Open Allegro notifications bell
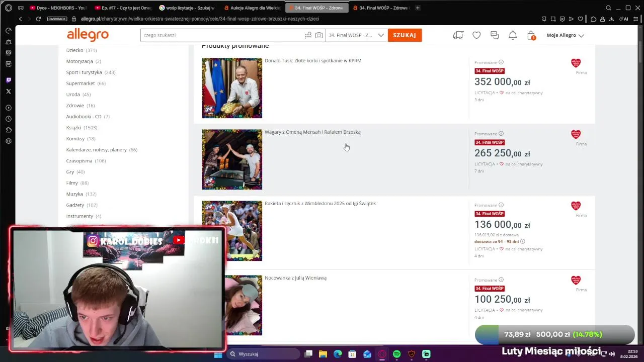Screen dimensions: 644x362 click(x=513, y=35)
